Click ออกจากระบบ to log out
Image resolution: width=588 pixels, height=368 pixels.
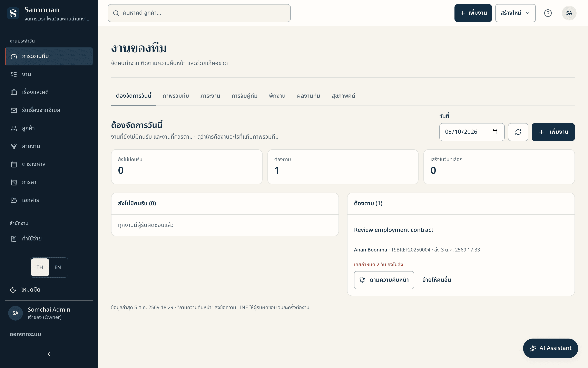pyautogui.click(x=25, y=334)
